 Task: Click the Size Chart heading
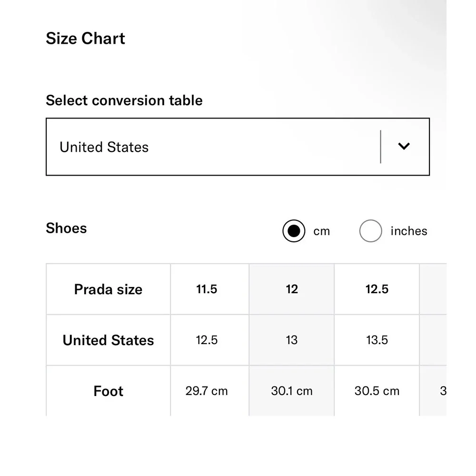point(85,39)
